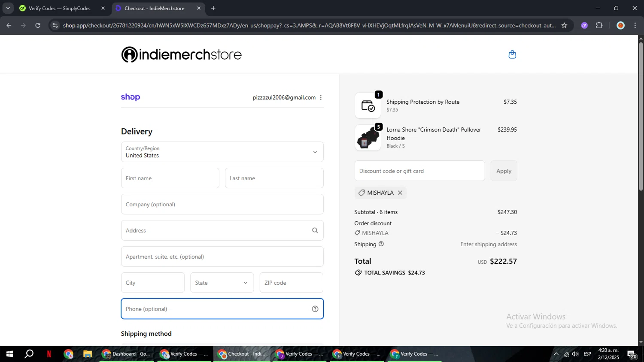Open Windows Start menu

click(x=9, y=354)
